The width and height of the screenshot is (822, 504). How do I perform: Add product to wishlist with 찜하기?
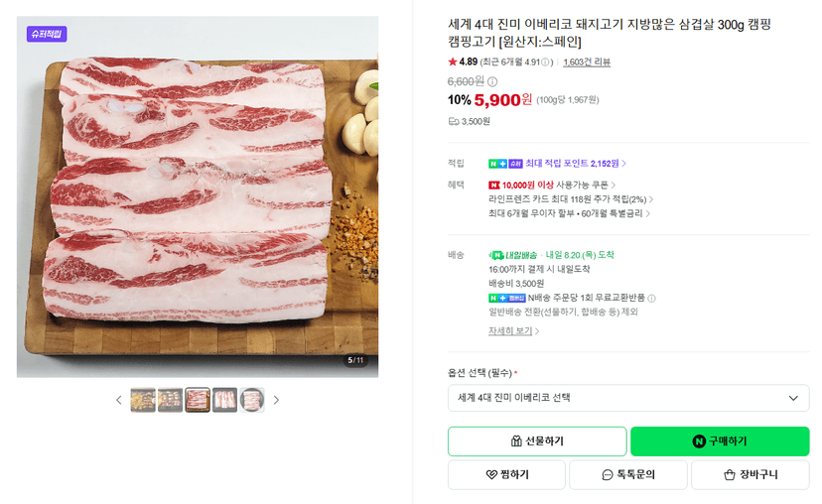tap(506, 474)
